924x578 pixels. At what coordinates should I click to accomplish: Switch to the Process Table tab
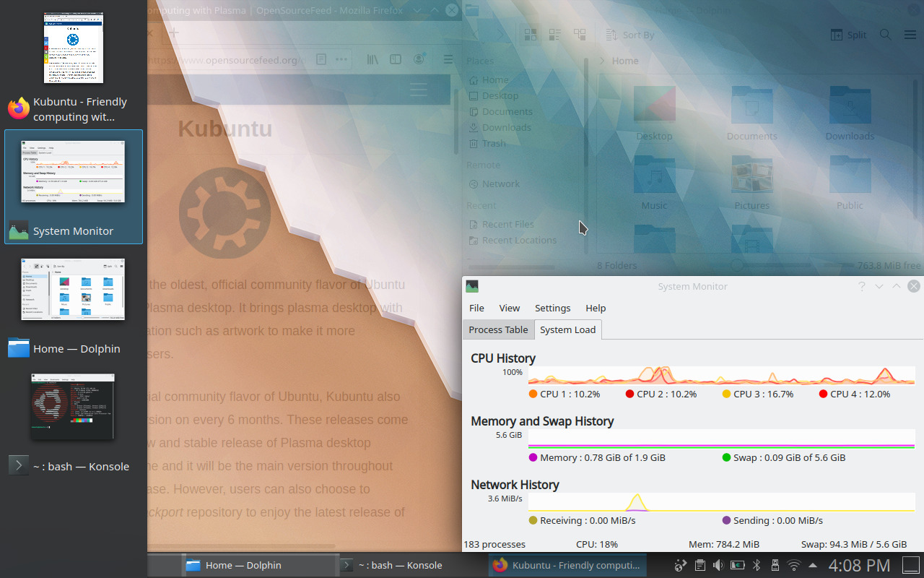498,329
